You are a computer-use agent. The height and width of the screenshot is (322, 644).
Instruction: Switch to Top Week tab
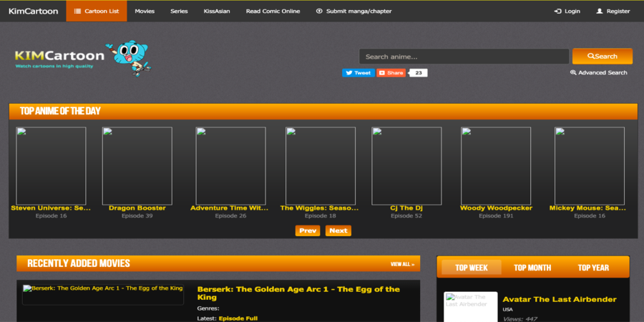point(472,268)
